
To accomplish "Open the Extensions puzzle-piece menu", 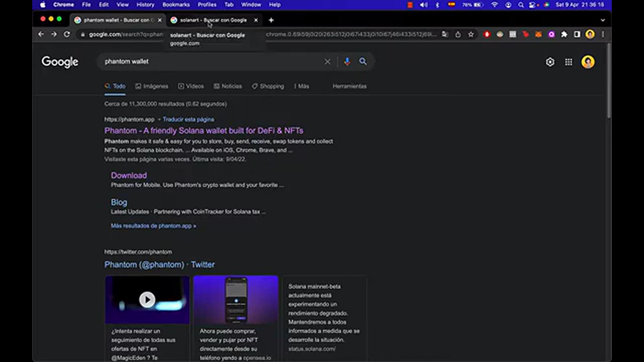I will pyautogui.click(x=564, y=34).
